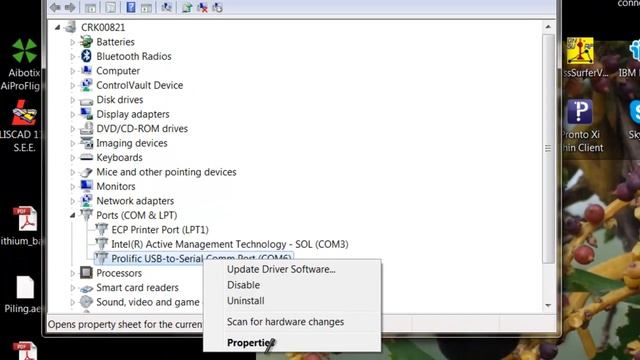Click the toolbar icon left of the blue Help icon
This screenshot has width=640, height=360.
[x=110, y=7]
